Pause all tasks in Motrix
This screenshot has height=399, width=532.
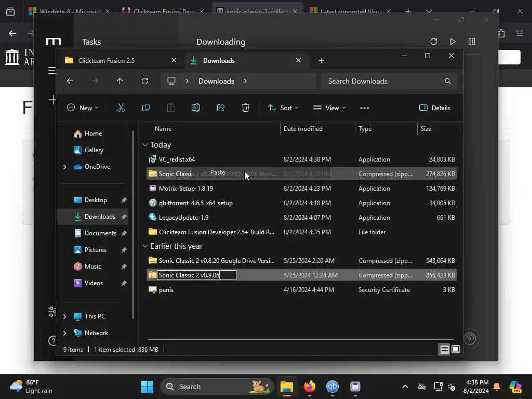[x=472, y=42]
